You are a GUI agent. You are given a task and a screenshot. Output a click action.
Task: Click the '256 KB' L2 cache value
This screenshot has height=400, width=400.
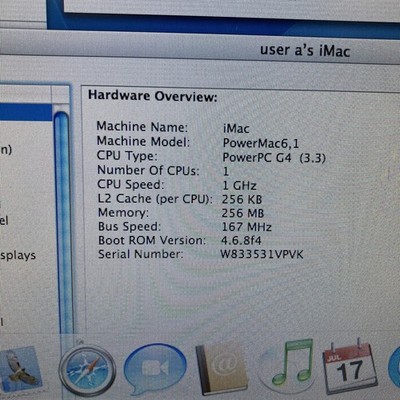(x=242, y=199)
